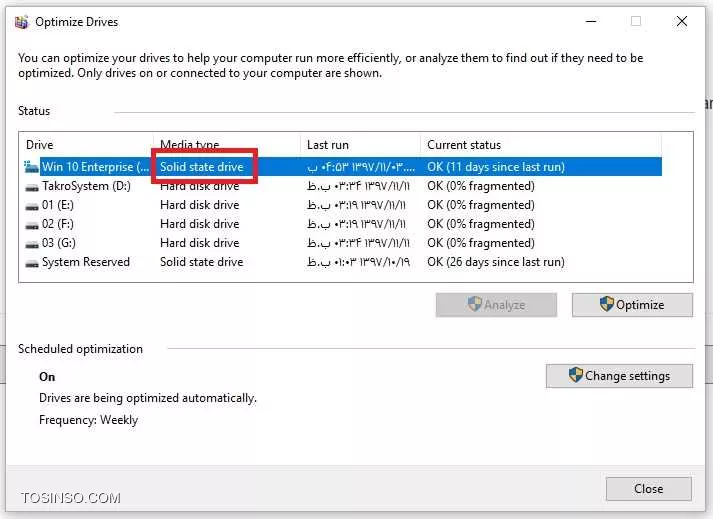The width and height of the screenshot is (713, 519).
Task: Click the 'On' scheduled optimization label
Action: [47, 377]
